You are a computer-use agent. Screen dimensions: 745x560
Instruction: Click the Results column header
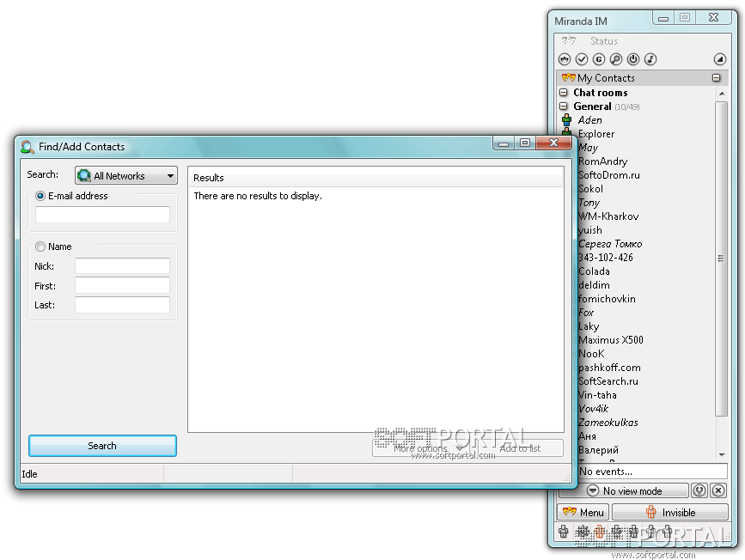376,178
